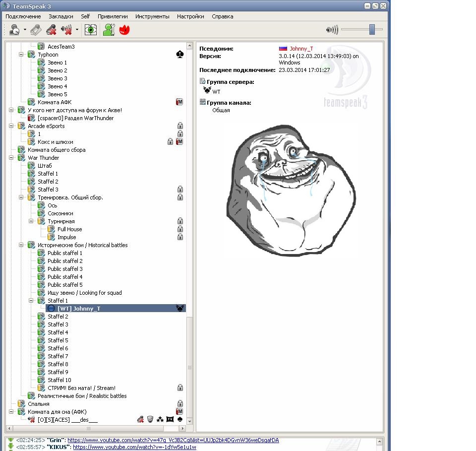Screen dimensions: 476x451
Task: Open the Подключение menu
Action: pos(23,16)
